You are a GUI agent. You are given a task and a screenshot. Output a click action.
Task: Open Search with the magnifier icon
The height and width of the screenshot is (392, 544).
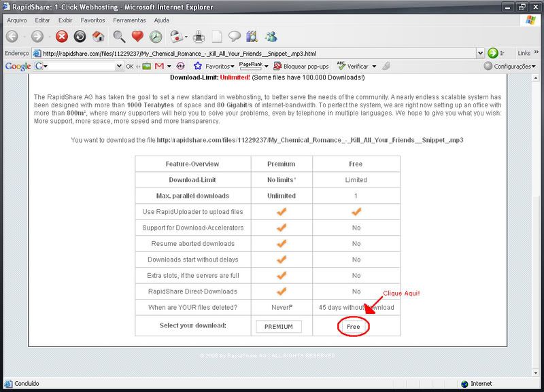click(120, 37)
